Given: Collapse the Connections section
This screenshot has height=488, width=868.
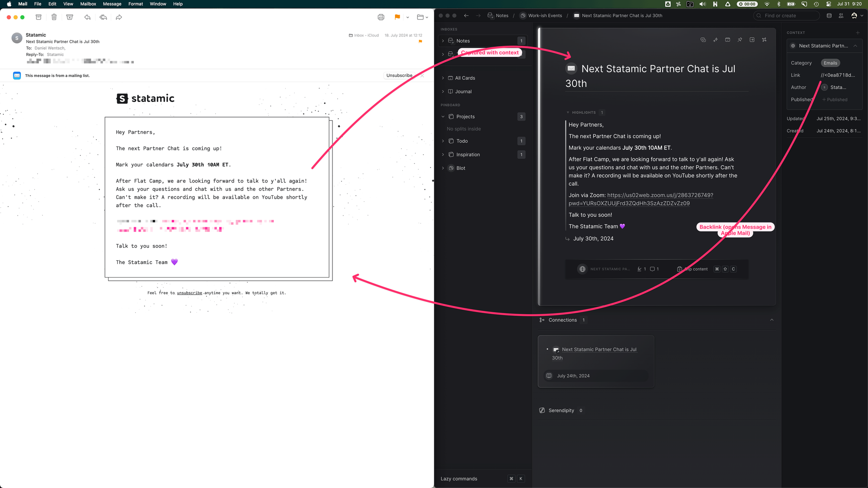Looking at the screenshot, I should click(x=772, y=320).
